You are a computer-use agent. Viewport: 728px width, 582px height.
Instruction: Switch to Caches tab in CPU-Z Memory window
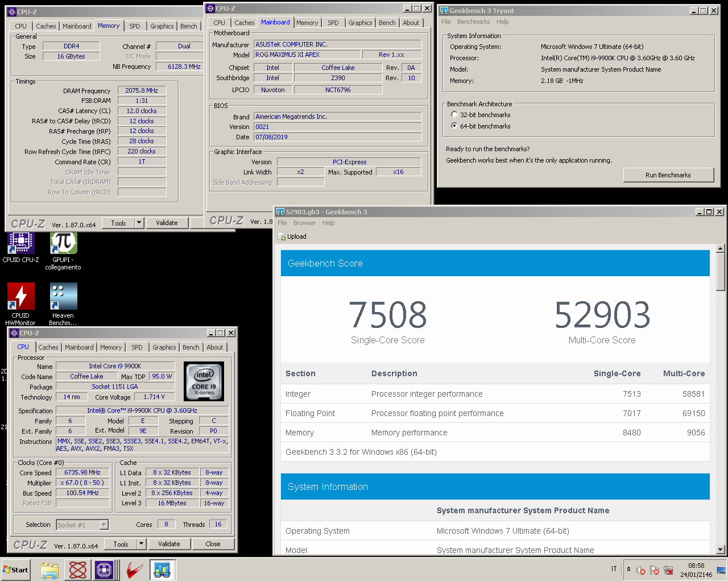click(x=46, y=26)
